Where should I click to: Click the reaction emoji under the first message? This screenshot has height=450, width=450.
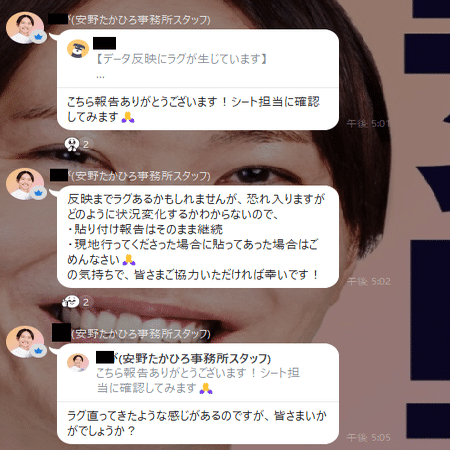pyautogui.click(x=72, y=144)
